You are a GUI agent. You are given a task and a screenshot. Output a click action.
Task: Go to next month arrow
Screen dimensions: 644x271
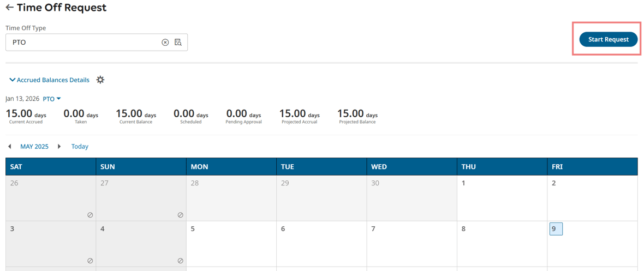pyautogui.click(x=59, y=147)
